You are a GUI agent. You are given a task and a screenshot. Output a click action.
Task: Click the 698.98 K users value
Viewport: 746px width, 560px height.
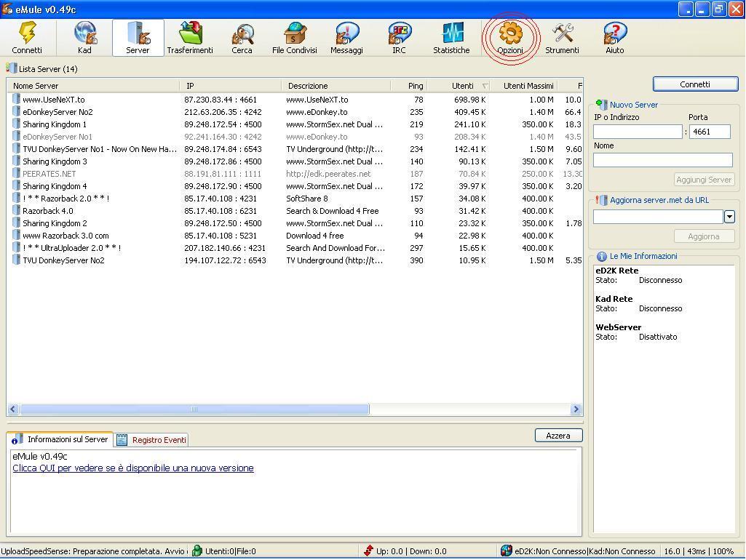(470, 100)
